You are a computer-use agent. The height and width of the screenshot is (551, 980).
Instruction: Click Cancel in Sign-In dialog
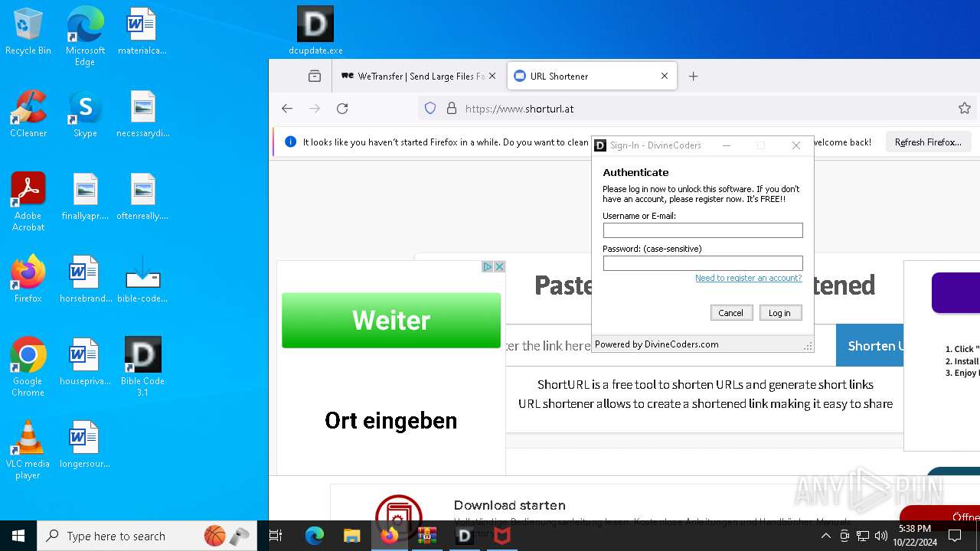click(x=731, y=313)
